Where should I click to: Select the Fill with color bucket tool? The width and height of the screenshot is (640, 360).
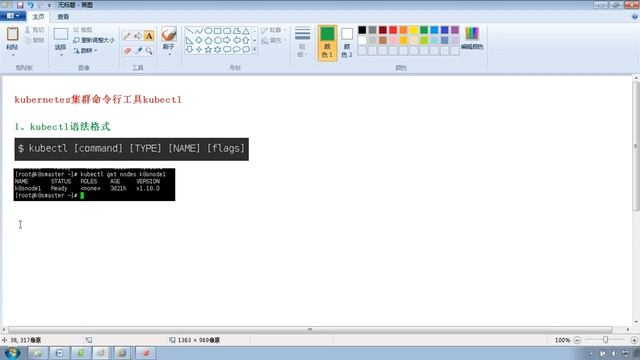click(x=138, y=36)
